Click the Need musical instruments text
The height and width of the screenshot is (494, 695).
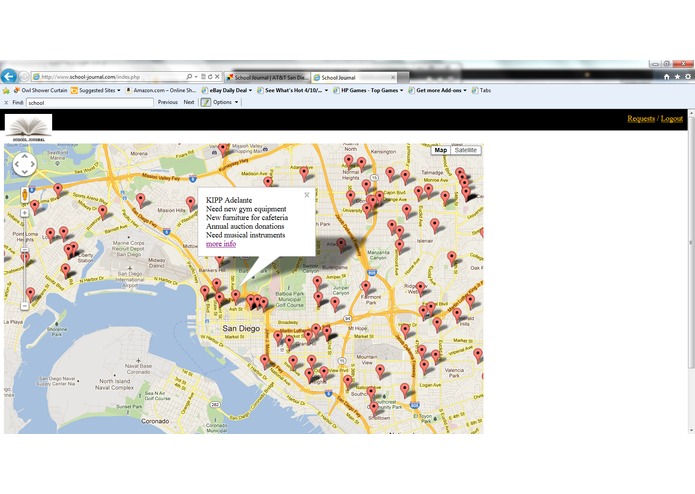coord(246,235)
